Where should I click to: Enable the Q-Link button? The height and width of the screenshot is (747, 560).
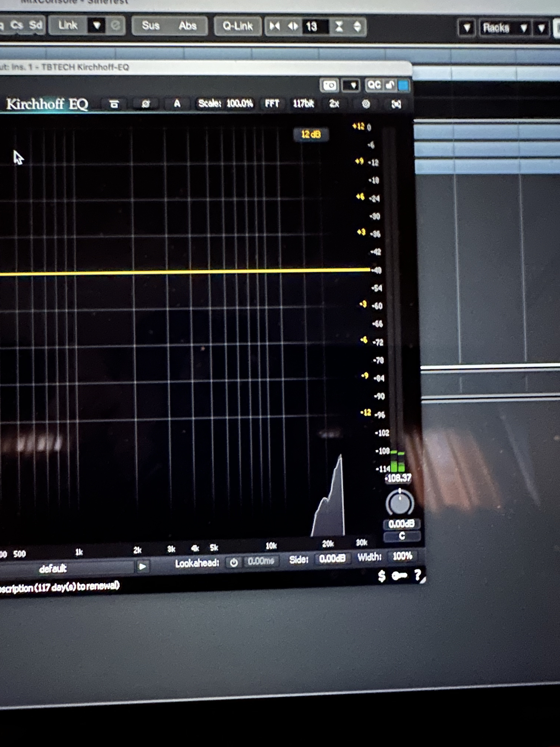(x=238, y=26)
